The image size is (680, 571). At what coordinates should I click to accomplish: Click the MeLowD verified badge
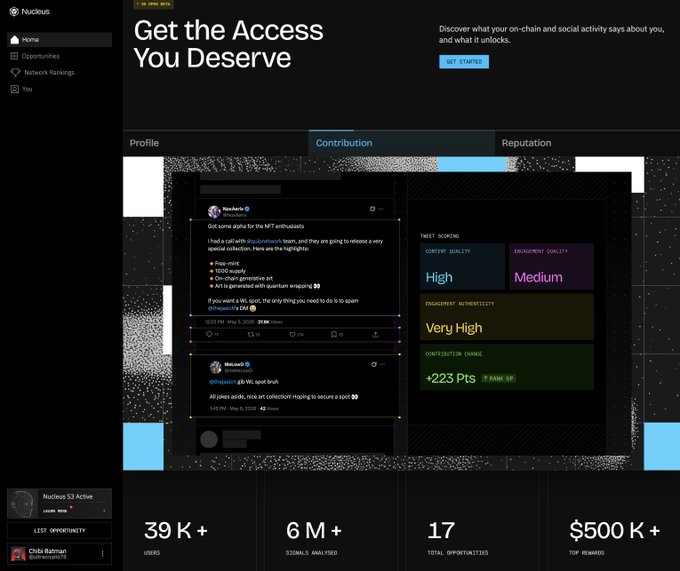point(248,364)
